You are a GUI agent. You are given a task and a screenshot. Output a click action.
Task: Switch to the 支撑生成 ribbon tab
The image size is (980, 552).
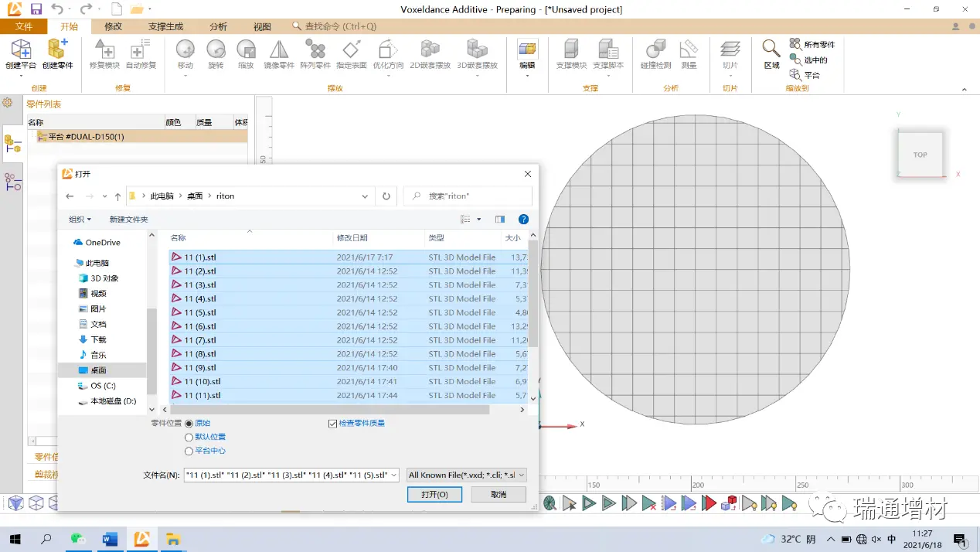pyautogui.click(x=165, y=26)
